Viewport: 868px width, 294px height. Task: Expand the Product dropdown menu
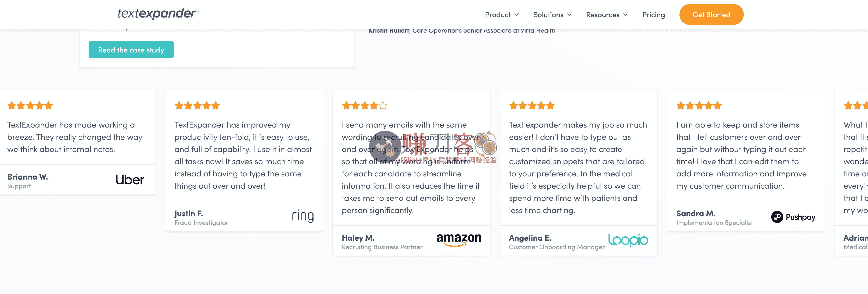[x=502, y=15]
